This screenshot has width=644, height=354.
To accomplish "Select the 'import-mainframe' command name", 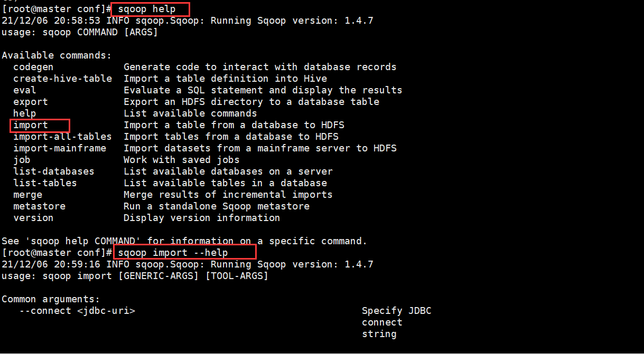I will pyautogui.click(x=60, y=148).
